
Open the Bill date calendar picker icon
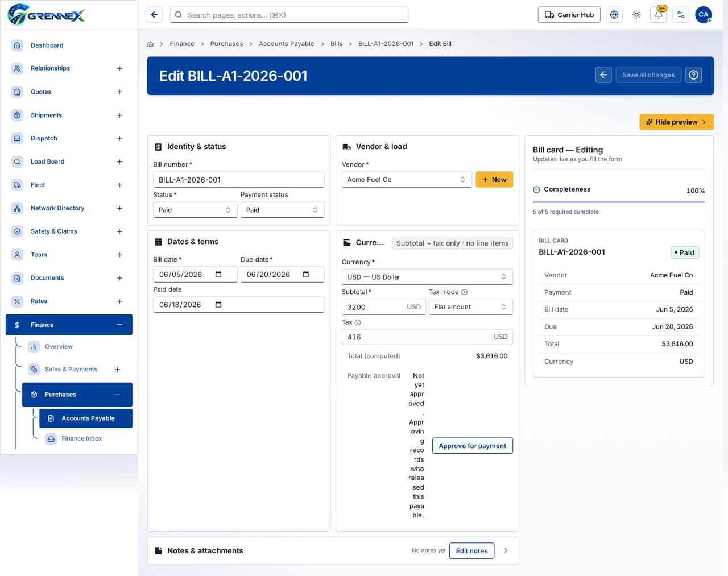[218, 275]
